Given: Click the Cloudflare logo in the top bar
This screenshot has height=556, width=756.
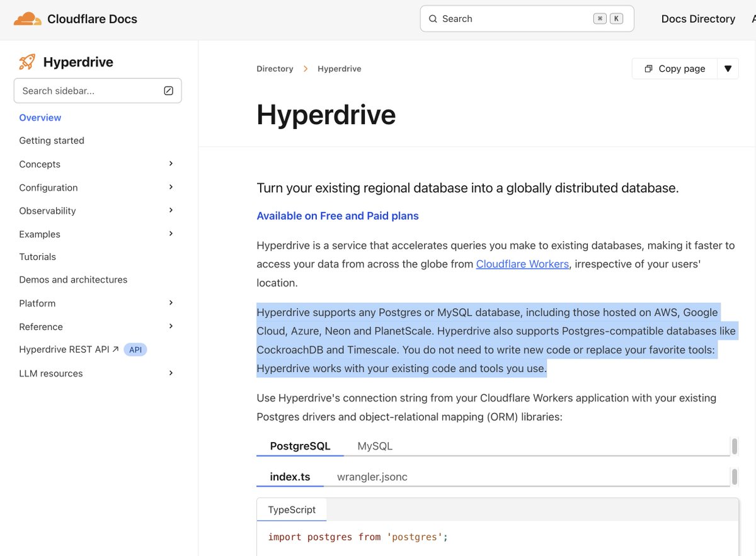Looking at the screenshot, I should coord(26,18).
